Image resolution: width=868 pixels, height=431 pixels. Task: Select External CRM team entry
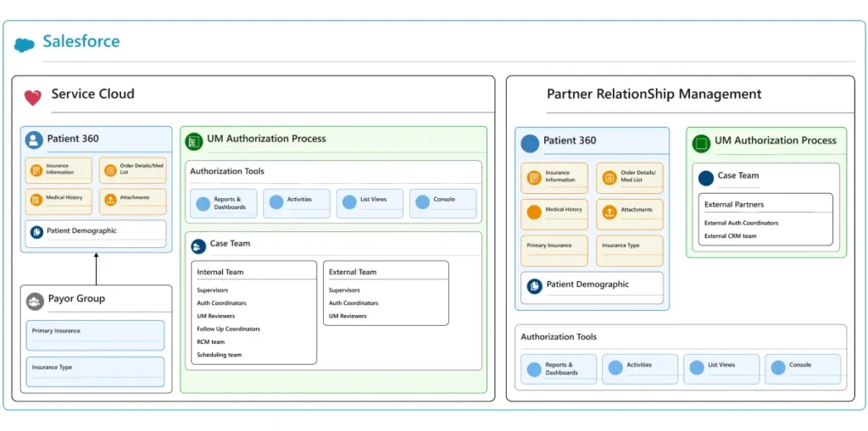(730, 235)
